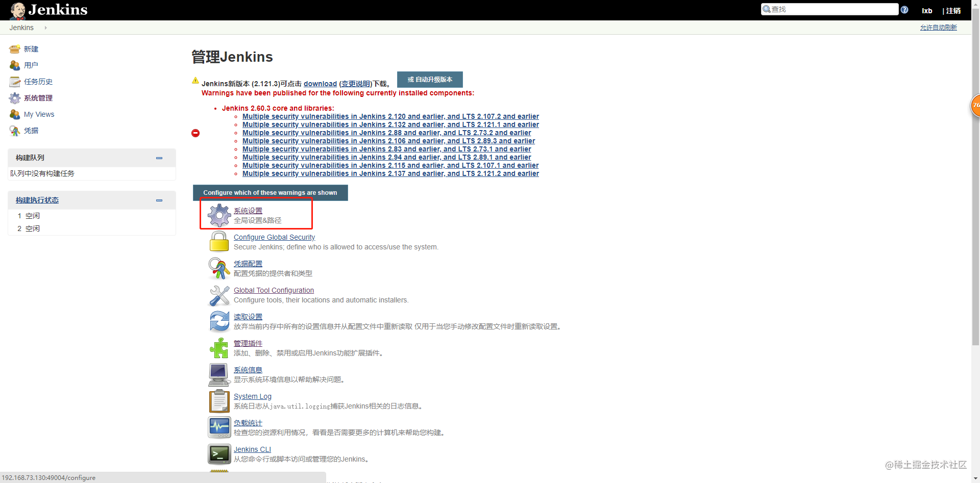Open 新建 in the sidebar menu
980x483 pixels.
pyautogui.click(x=31, y=49)
